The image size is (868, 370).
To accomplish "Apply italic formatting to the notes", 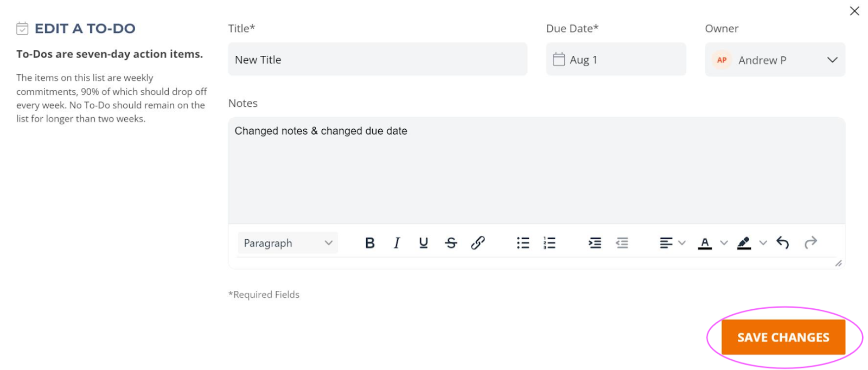I will [397, 243].
